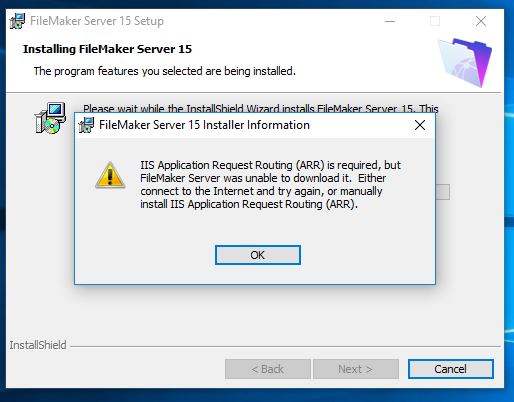The height and width of the screenshot is (402, 514).
Task: Click the greyed out < Back button
Action: 268,369
